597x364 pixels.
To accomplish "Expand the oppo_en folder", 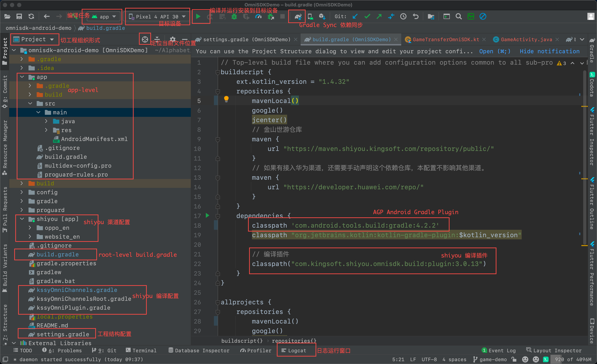I will click(x=30, y=228).
